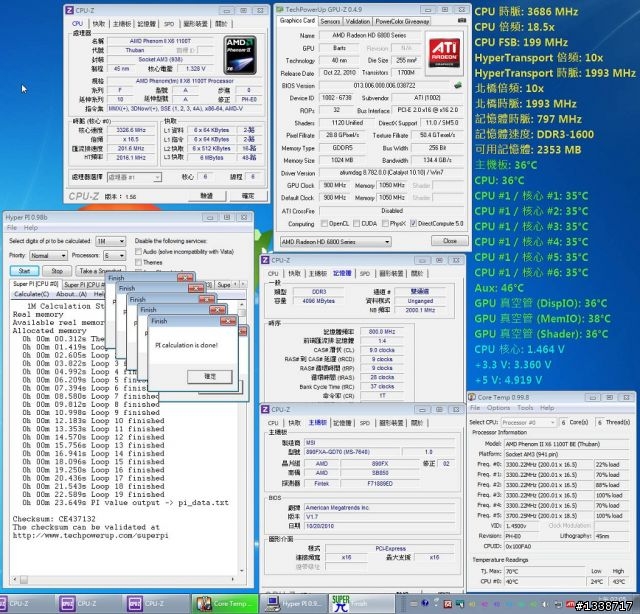This screenshot has height=614, width=640.
Task: Open the About...(A) menu in Super PI
Action: 71,294
